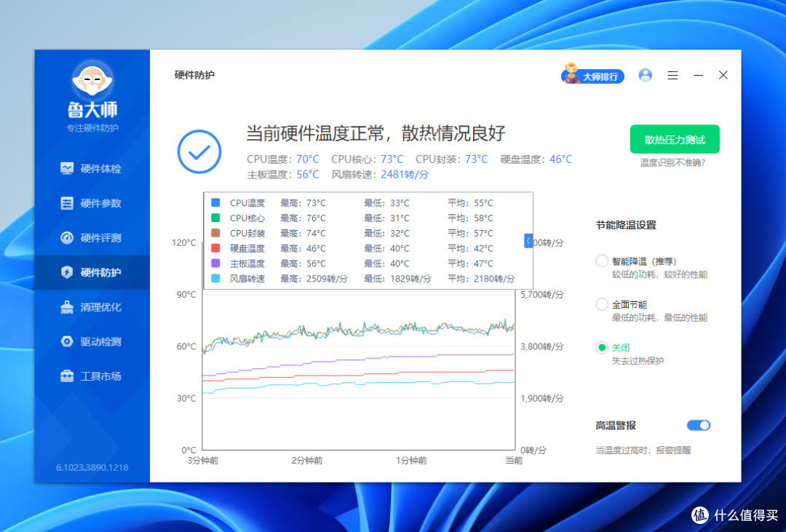
Task: Click the CPU温度 70°C reading
Action: tap(282, 159)
